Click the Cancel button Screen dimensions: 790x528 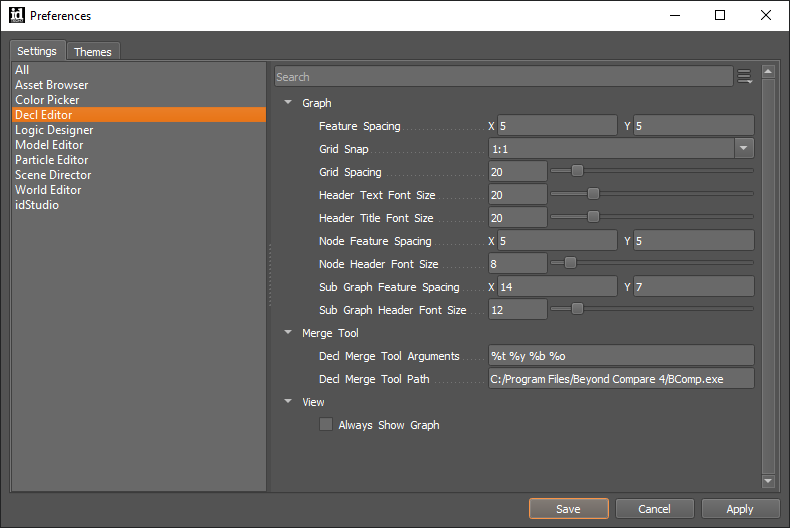(x=654, y=509)
